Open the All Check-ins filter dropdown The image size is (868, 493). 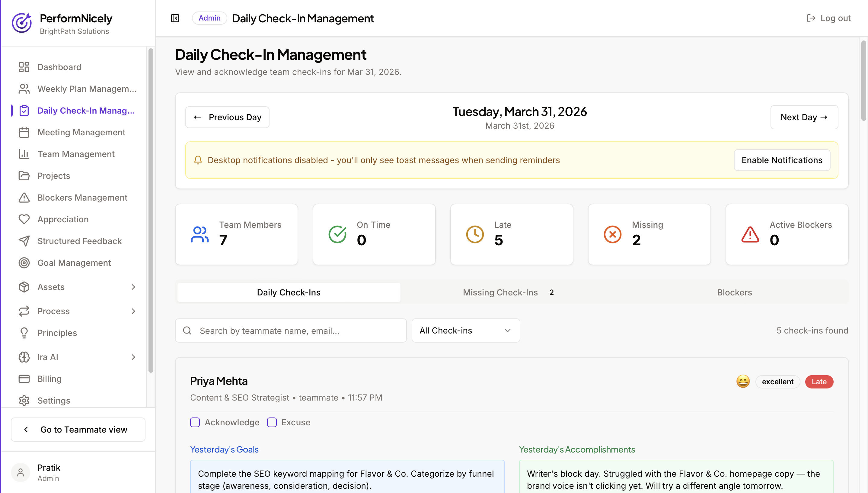coord(465,330)
